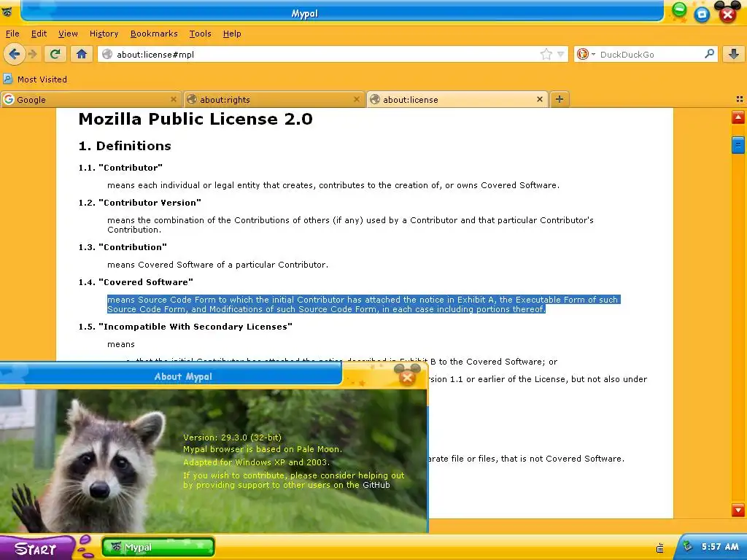This screenshot has height=560, width=747.
Task: Open the History menu
Action: click(104, 34)
